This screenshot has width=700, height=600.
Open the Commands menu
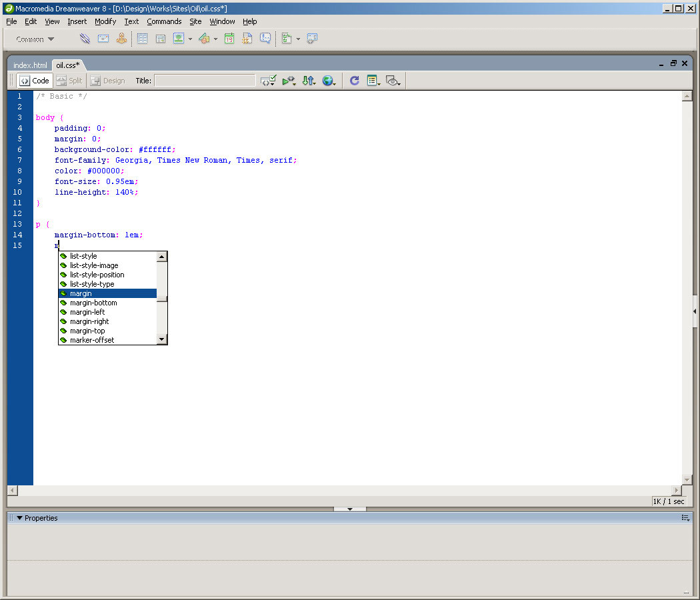point(164,21)
